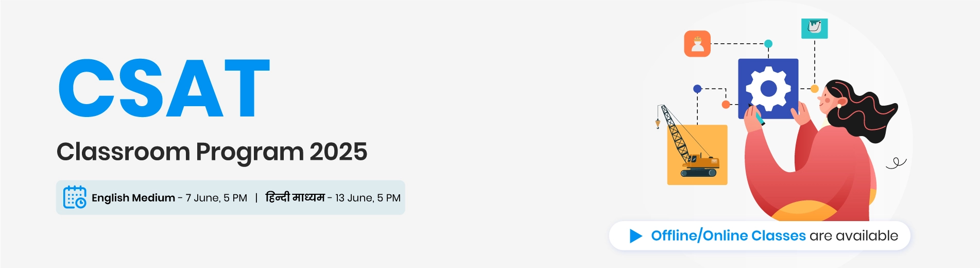Click the orange connector dot
Image resolution: width=980 pixels, height=268 pixels.
coord(726,105)
